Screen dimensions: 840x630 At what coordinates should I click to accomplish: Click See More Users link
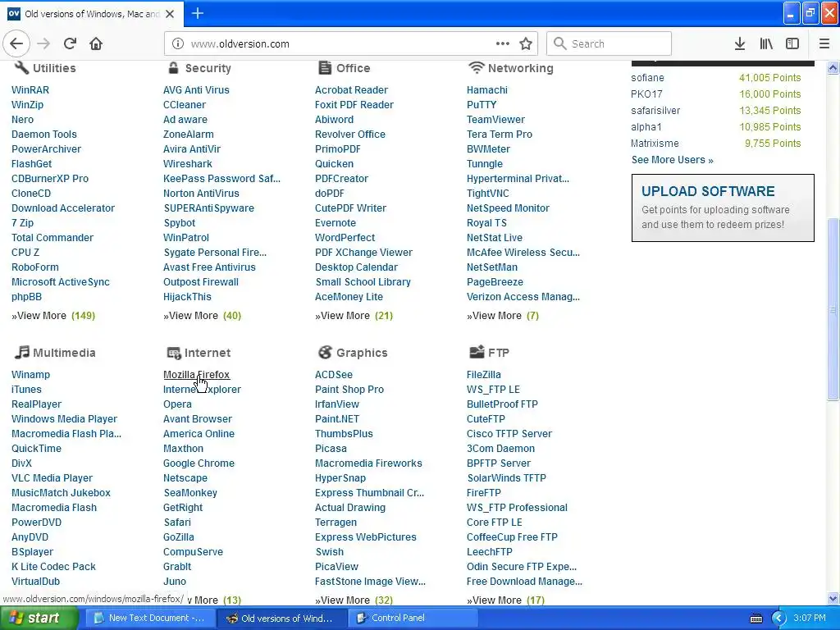tap(672, 160)
